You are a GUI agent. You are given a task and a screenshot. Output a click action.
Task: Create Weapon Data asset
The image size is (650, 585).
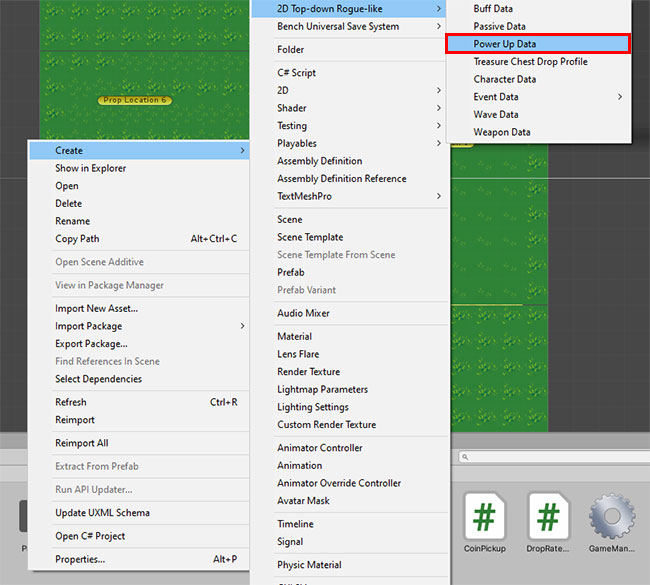[538, 132]
